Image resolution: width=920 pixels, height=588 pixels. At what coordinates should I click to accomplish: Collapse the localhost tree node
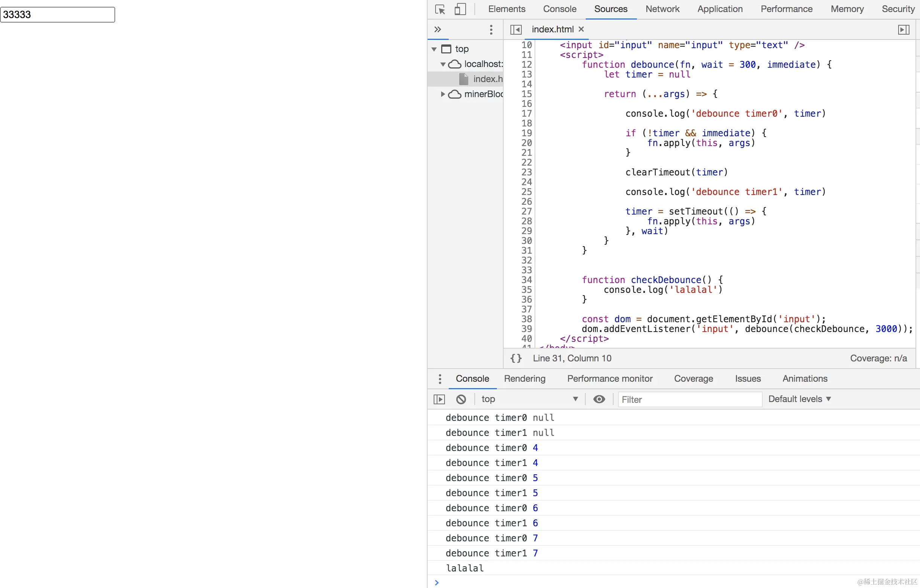pos(443,64)
